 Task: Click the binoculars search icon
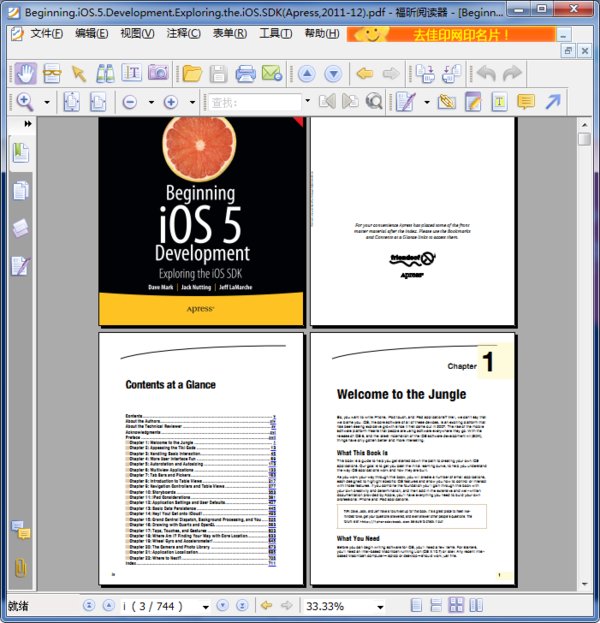coord(105,73)
